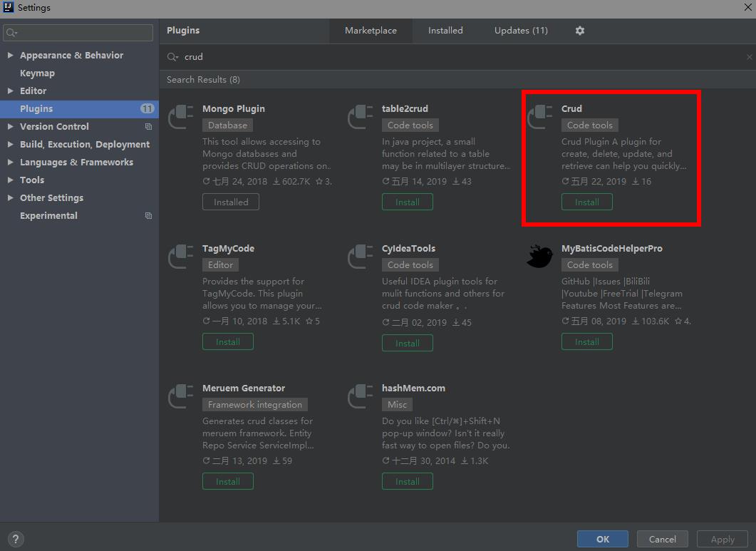This screenshot has width=756, height=551.
Task: Click the plugin search field containing crud
Action: point(458,57)
